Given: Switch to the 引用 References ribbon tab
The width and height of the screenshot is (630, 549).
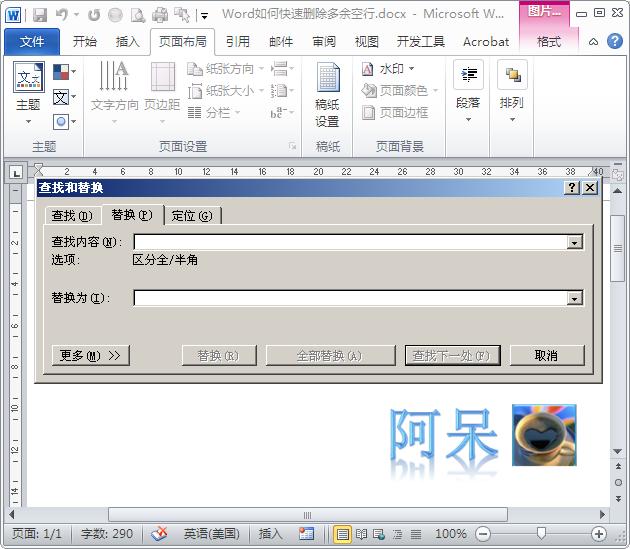Looking at the screenshot, I should point(238,41).
